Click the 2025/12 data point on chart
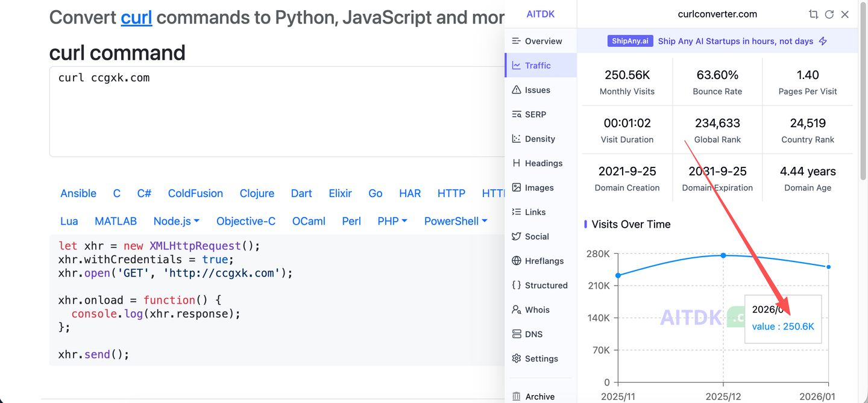The height and width of the screenshot is (403, 868). (723, 255)
